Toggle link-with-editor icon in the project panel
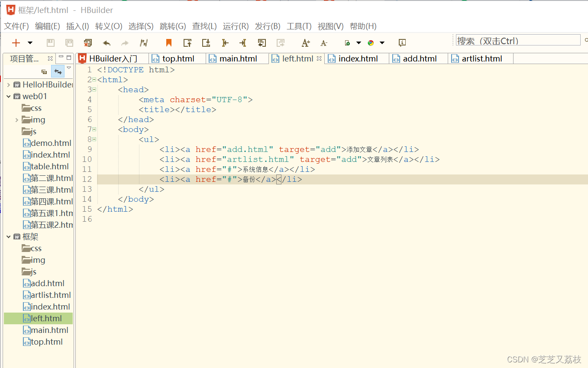The width and height of the screenshot is (588, 368). [x=58, y=71]
